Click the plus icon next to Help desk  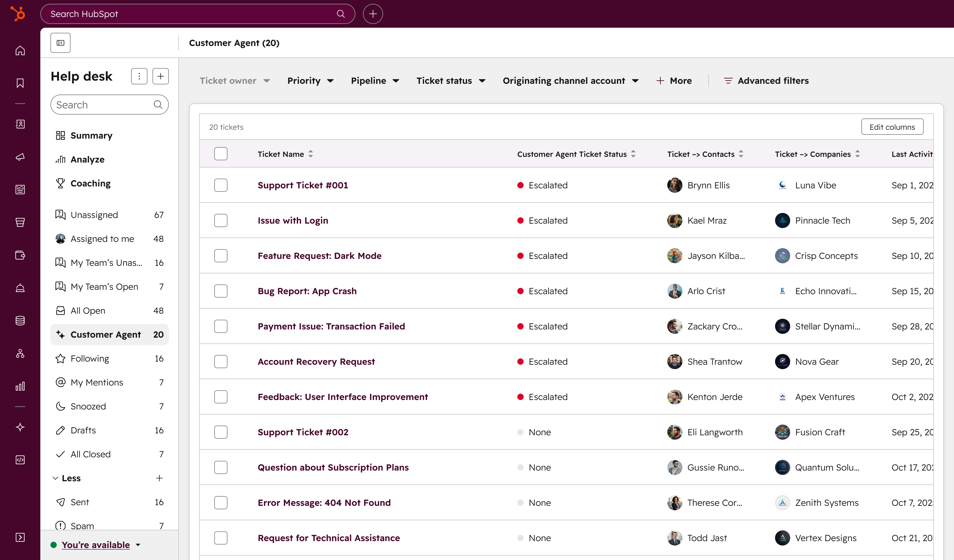[x=160, y=77]
